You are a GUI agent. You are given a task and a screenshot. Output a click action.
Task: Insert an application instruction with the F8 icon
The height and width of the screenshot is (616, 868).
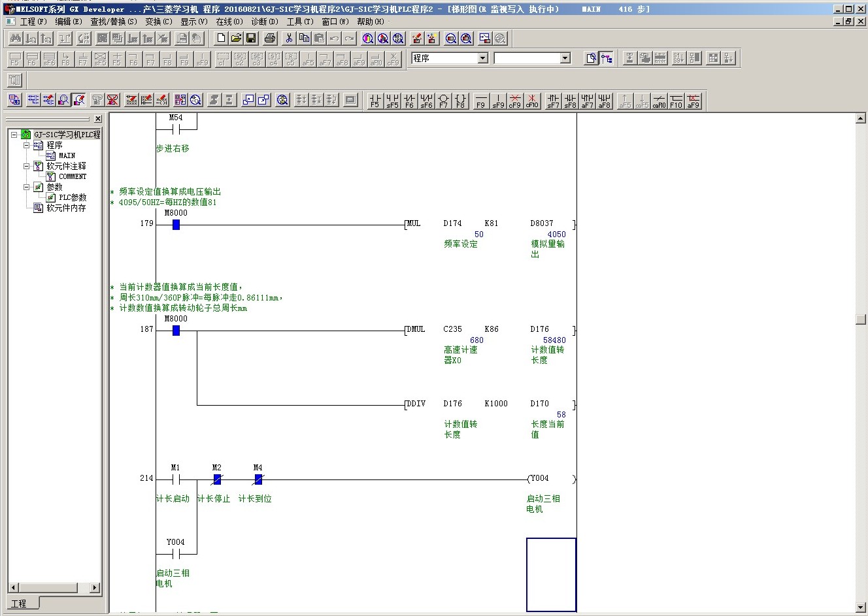click(x=460, y=100)
